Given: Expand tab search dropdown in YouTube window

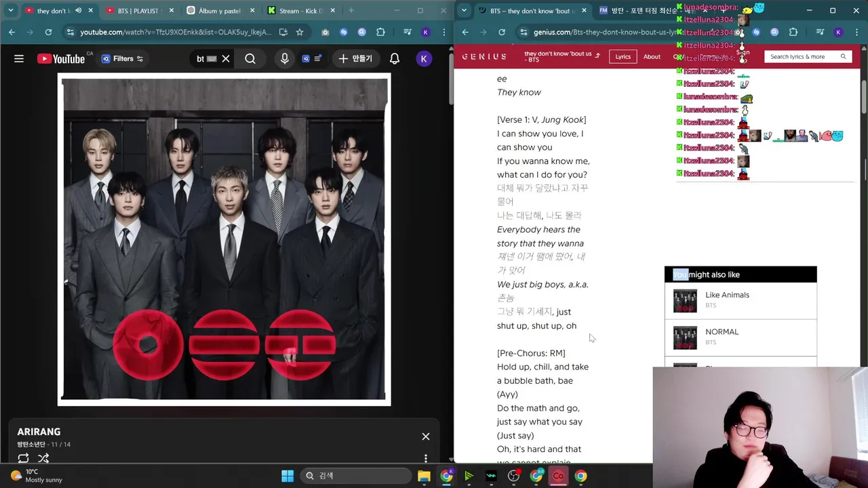Looking at the screenshot, I should click(10, 11).
